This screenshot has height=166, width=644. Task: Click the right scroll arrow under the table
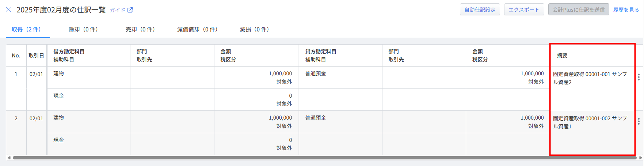[x=640, y=158]
